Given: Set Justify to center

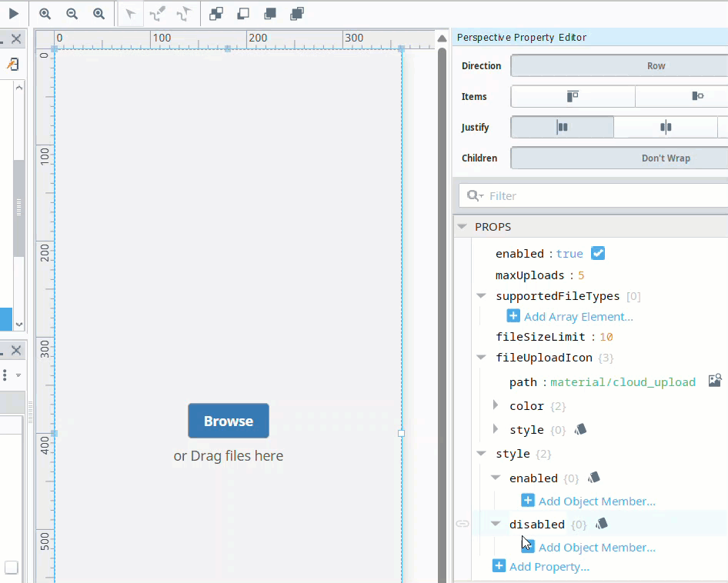Looking at the screenshot, I should [666, 127].
